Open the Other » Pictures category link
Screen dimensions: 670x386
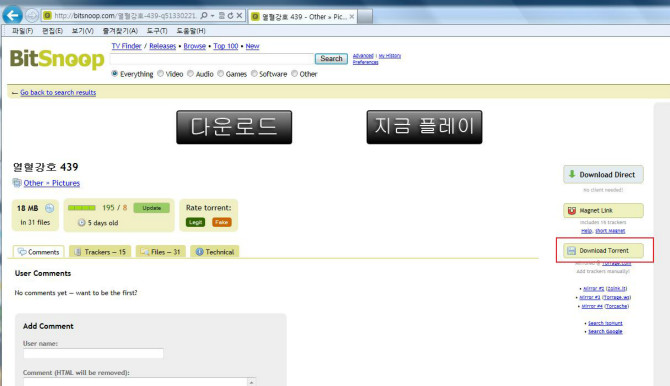click(52, 183)
